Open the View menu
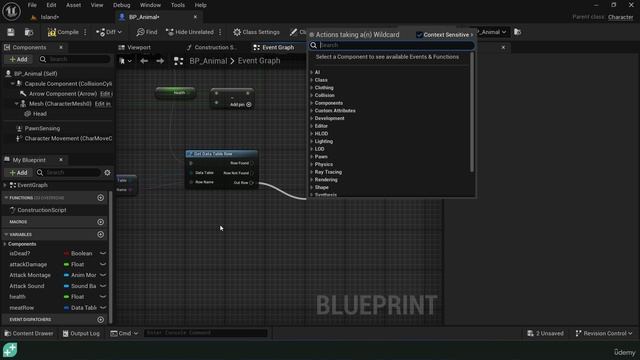The height and width of the screenshot is (360, 640). pos(97,5)
